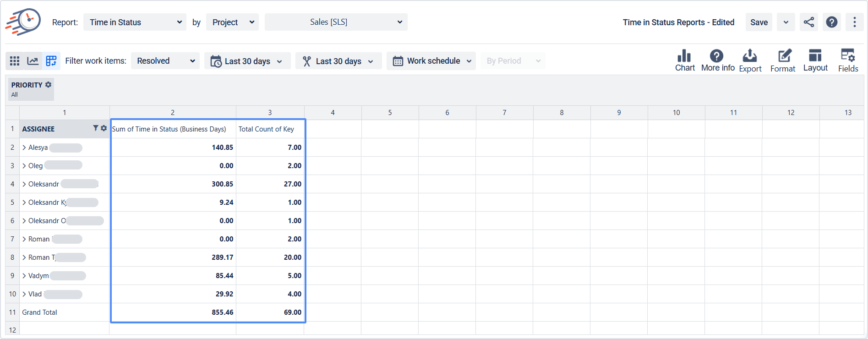Open the Fields panel
This screenshot has width=868, height=339.
(x=848, y=60)
